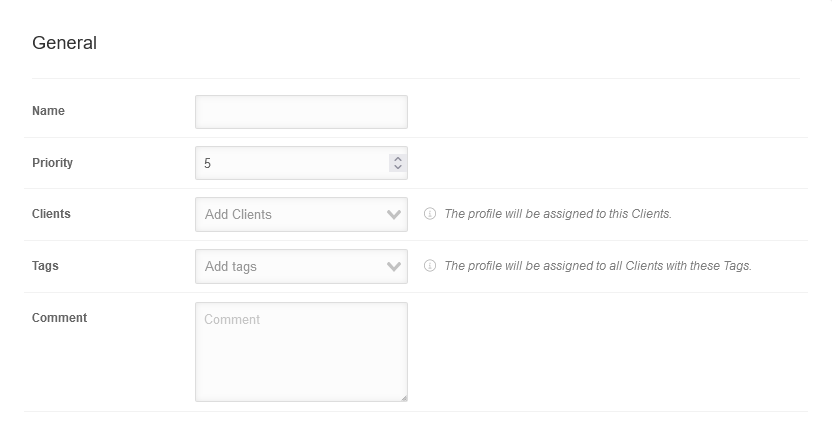
Task: Click the Comment field label
Action: tap(59, 318)
